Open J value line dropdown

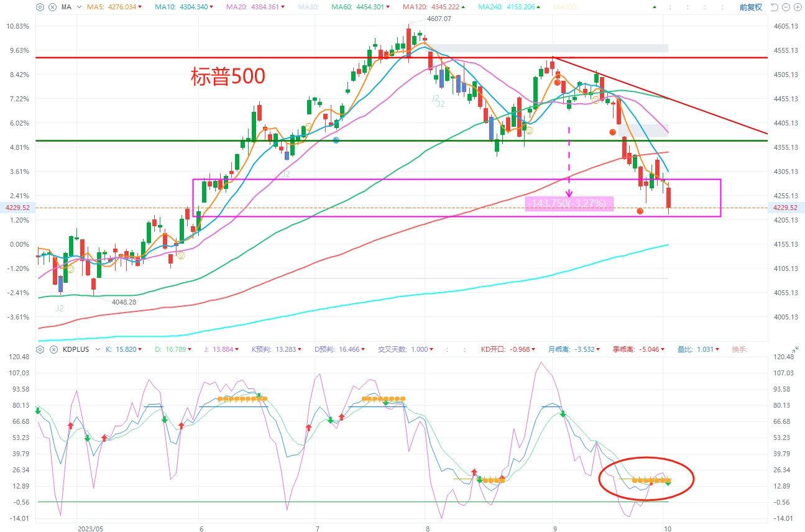pos(236,349)
